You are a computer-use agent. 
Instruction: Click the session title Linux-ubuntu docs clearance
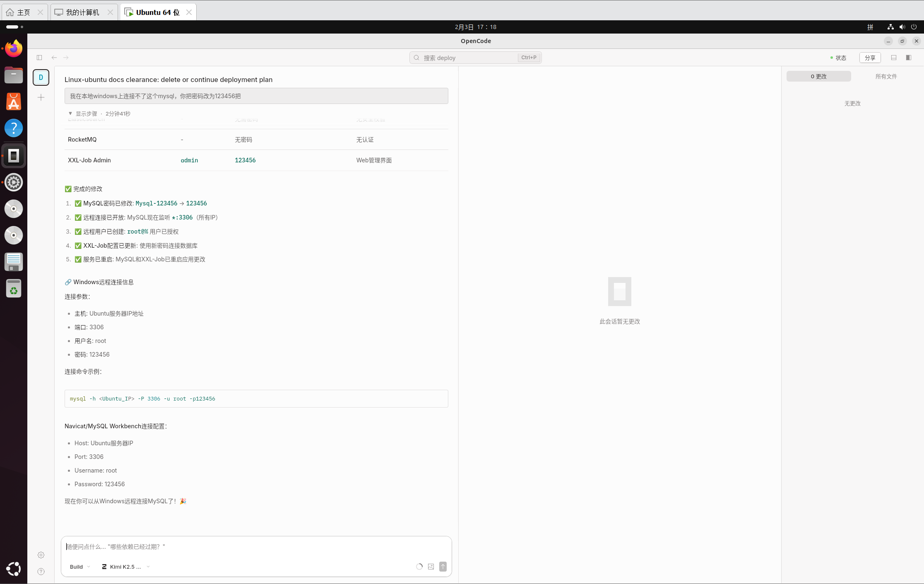pos(168,80)
